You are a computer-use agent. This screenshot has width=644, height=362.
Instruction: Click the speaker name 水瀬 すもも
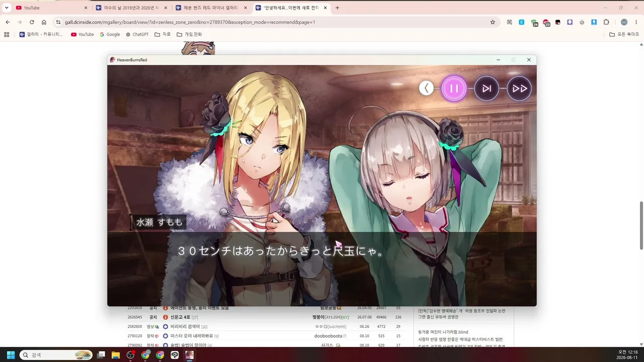click(159, 222)
